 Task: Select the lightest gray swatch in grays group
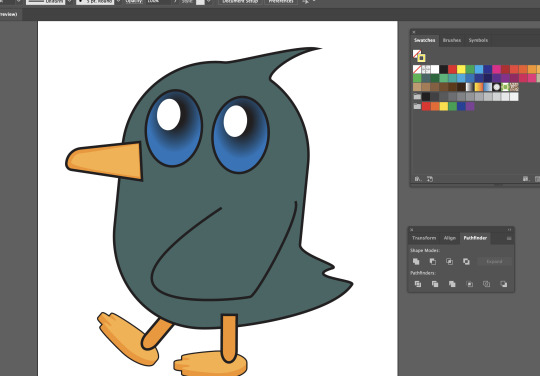coord(514,97)
